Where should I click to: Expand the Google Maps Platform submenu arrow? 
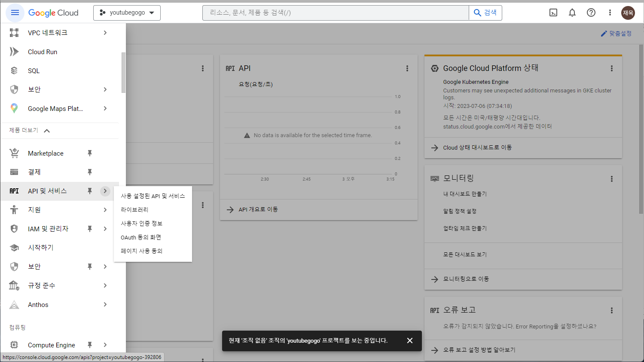tap(105, 108)
